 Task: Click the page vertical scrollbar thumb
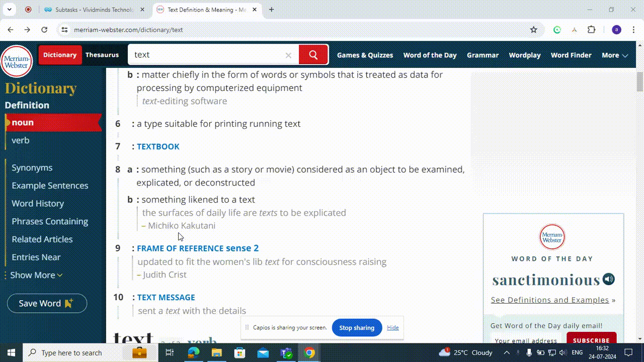point(640,82)
